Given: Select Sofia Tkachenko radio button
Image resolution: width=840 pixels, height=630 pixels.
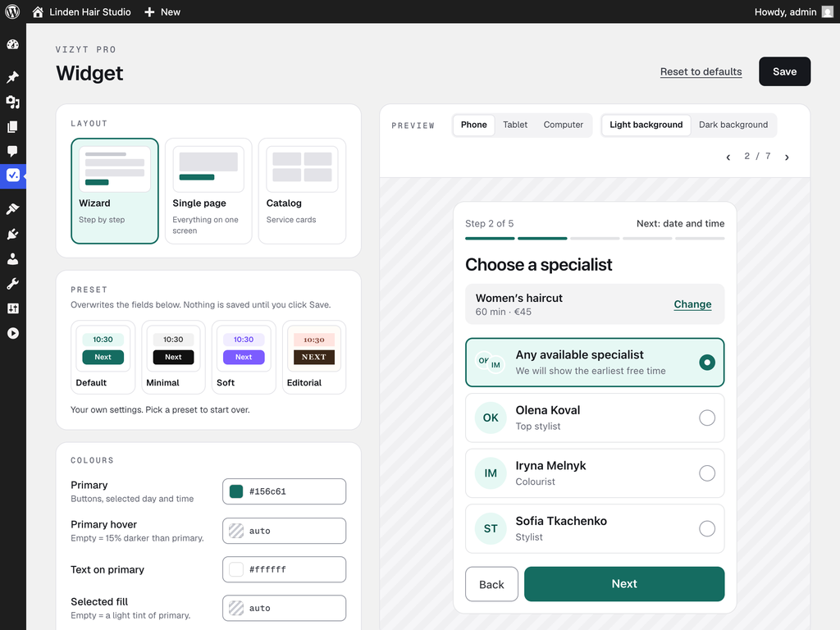Looking at the screenshot, I should coord(707,529).
